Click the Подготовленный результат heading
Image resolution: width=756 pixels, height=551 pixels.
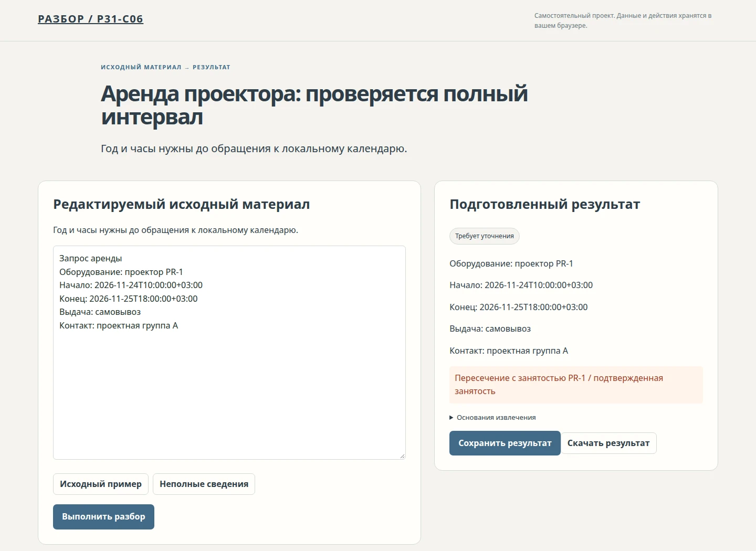click(545, 204)
